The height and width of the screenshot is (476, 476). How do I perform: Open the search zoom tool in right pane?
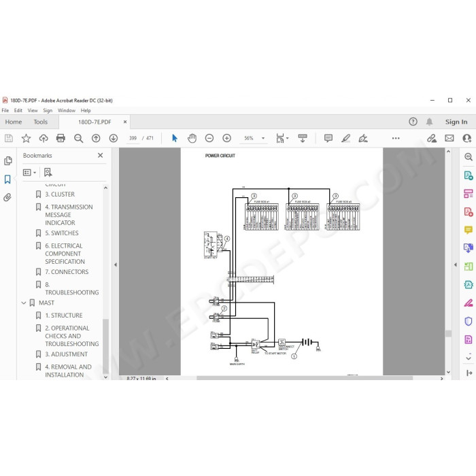469,157
